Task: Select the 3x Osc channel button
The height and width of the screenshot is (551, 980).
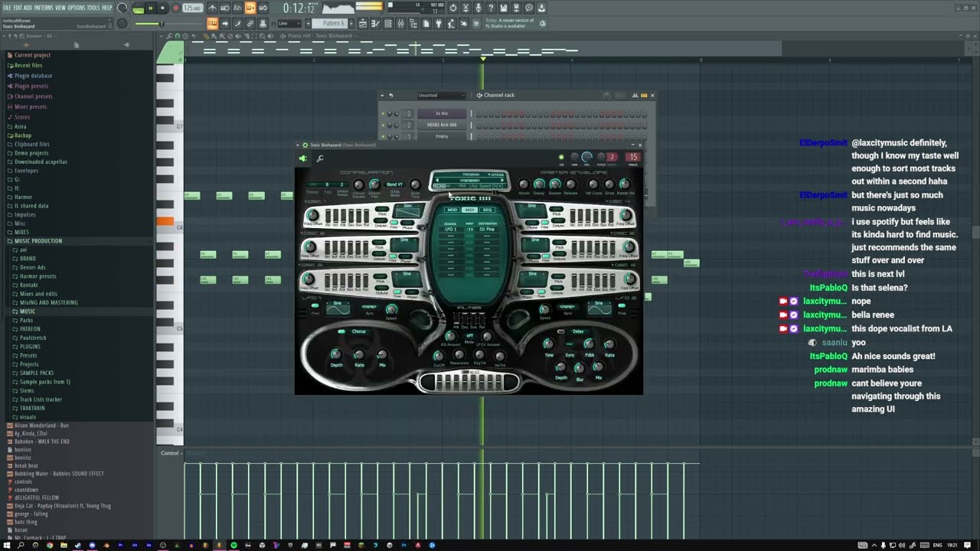Action: pyautogui.click(x=442, y=113)
